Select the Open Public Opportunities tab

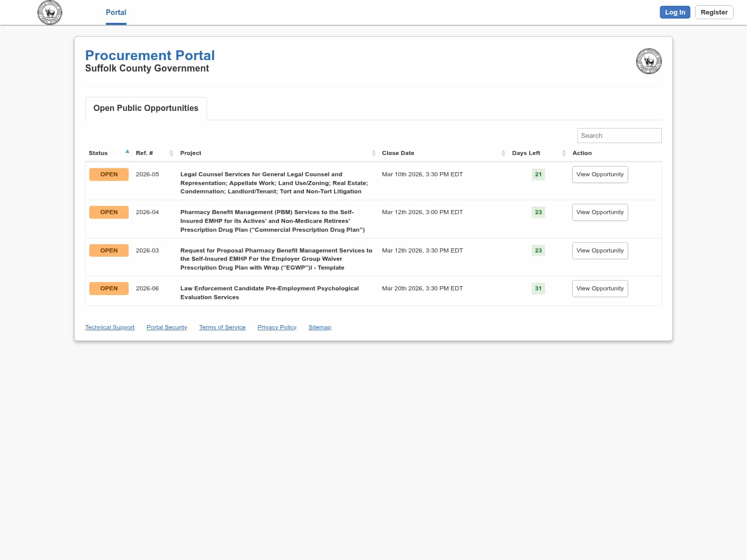(146, 108)
